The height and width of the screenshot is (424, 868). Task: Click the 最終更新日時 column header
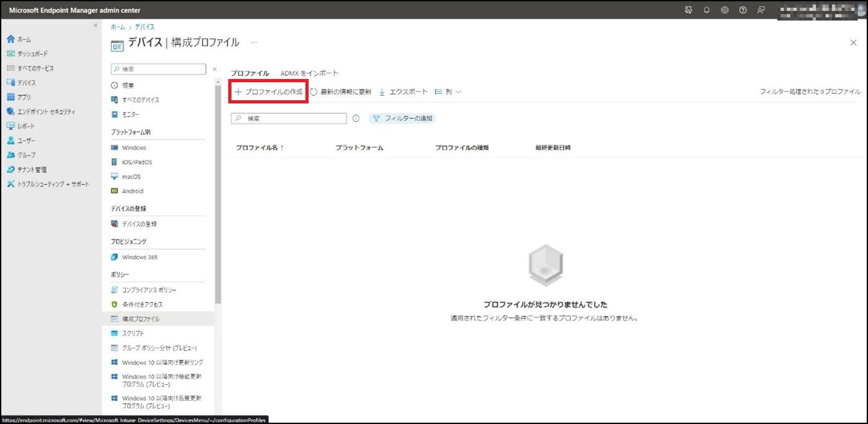(x=553, y=148)
